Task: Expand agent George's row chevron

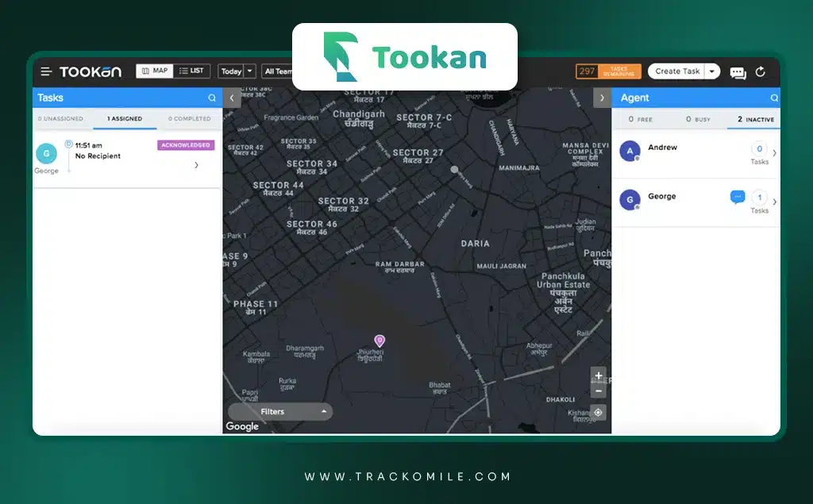Action: (x=775, y=202)
